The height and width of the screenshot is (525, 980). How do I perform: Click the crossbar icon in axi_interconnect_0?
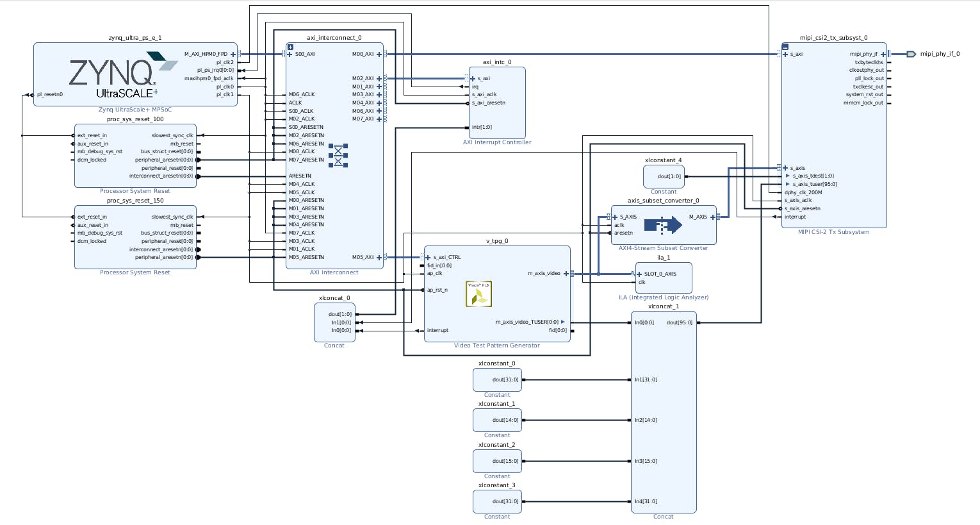338,156
